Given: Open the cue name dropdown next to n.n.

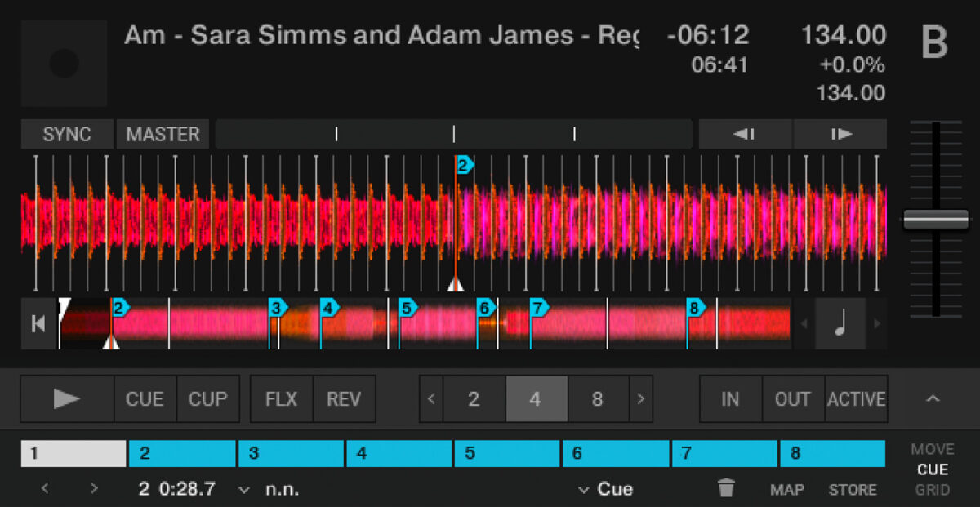Looking at the screenshot, I should 243,489.
